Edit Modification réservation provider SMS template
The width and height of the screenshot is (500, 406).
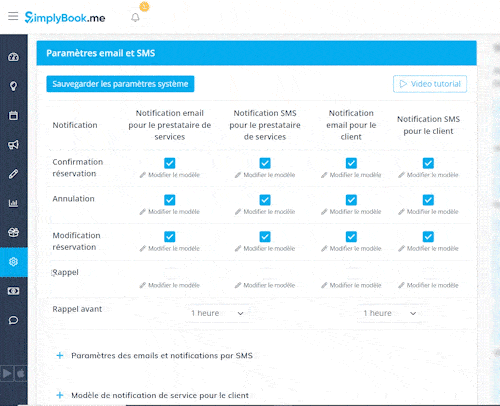tap(265, 249)
